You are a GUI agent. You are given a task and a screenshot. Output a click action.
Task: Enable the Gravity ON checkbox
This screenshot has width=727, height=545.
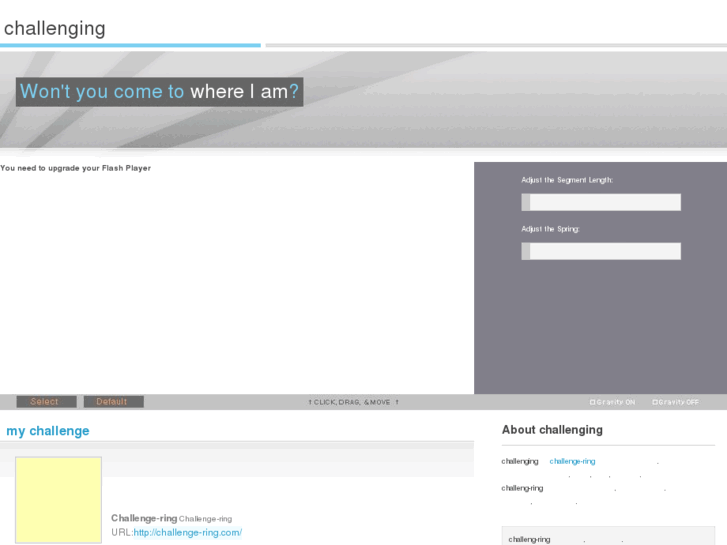click(x=592, y=402)
